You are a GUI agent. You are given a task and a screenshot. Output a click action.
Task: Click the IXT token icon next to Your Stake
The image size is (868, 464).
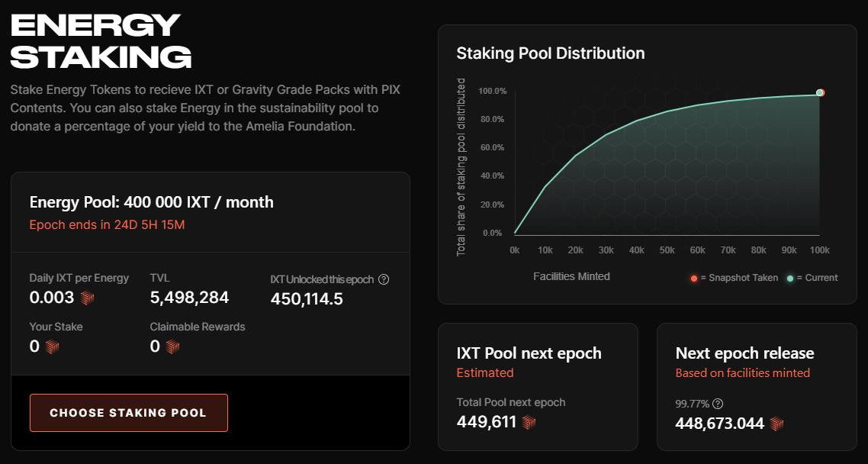click(x=52, y=346)
